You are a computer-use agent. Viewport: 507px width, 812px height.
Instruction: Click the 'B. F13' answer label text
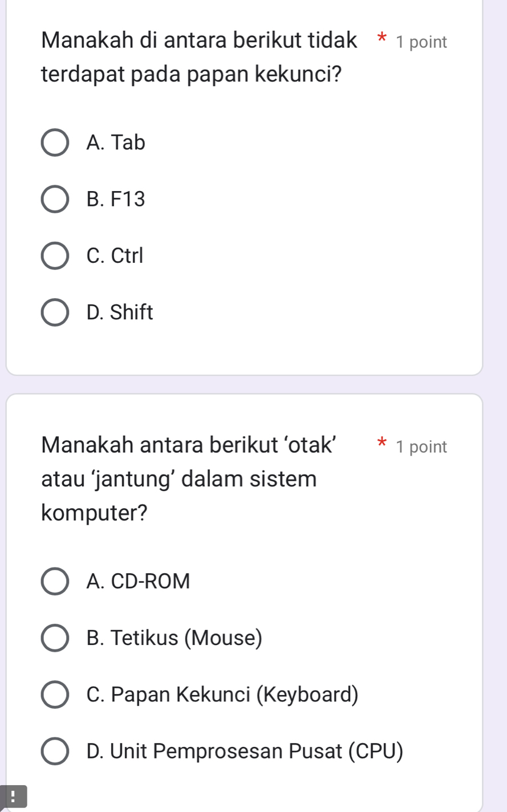coord(116,200)
